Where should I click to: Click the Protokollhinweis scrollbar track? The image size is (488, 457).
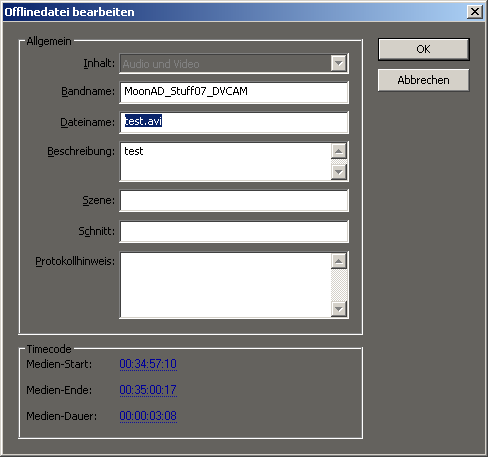[339, 285]
